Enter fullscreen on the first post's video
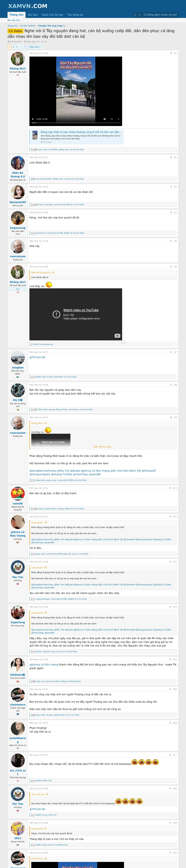 click(x=111, y=119)
